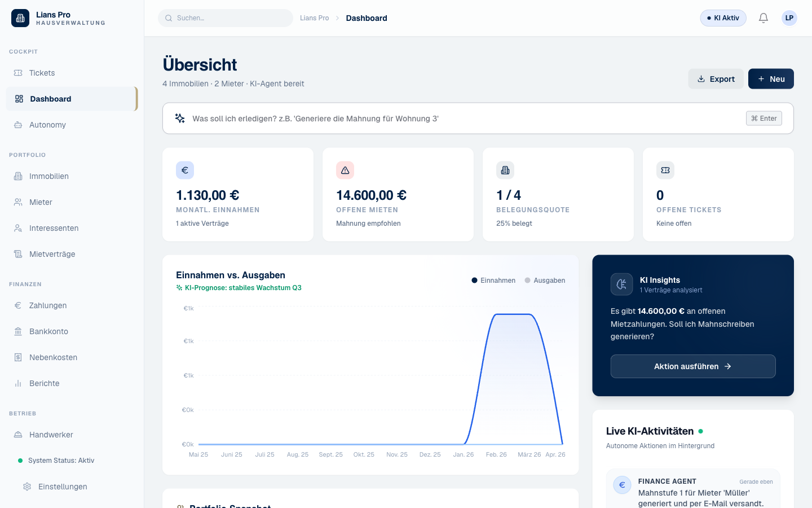Click the Aktion ausführen button in KI Insights

coord(693,366)
